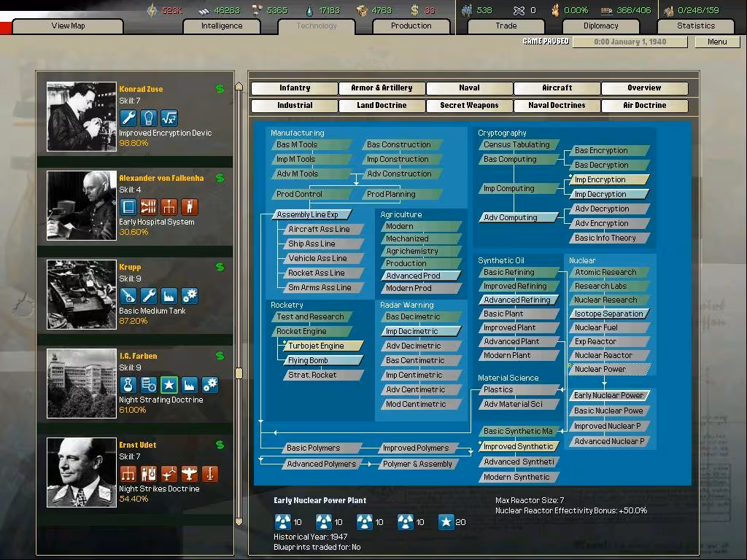Select the Air Doctrine category
The width and height of the screenshot is (747, 560).
tap(645, 106)
